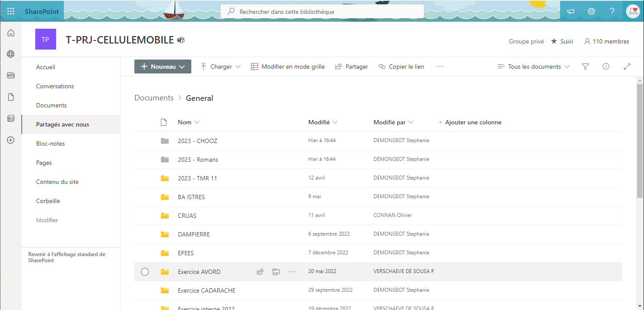Expand the library to full screen
644x310 pixels.
pyautogui.click(x=627, y=66)
